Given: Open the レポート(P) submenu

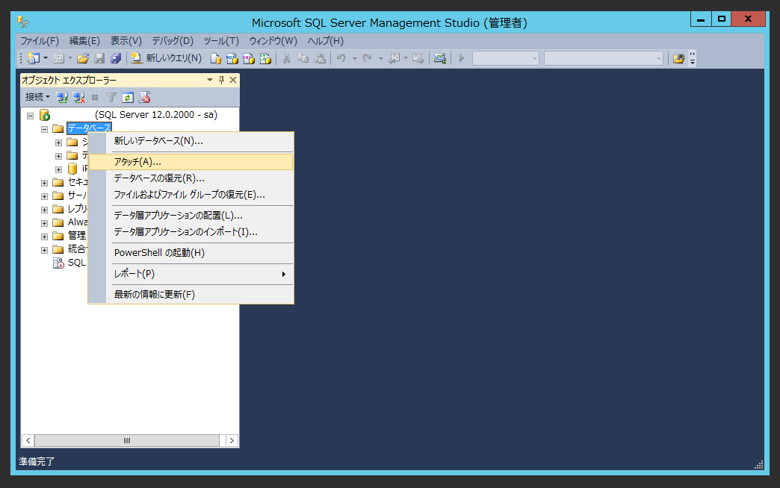Looking at the screenshot, I should pyautogui.click(x=191, y=274).
